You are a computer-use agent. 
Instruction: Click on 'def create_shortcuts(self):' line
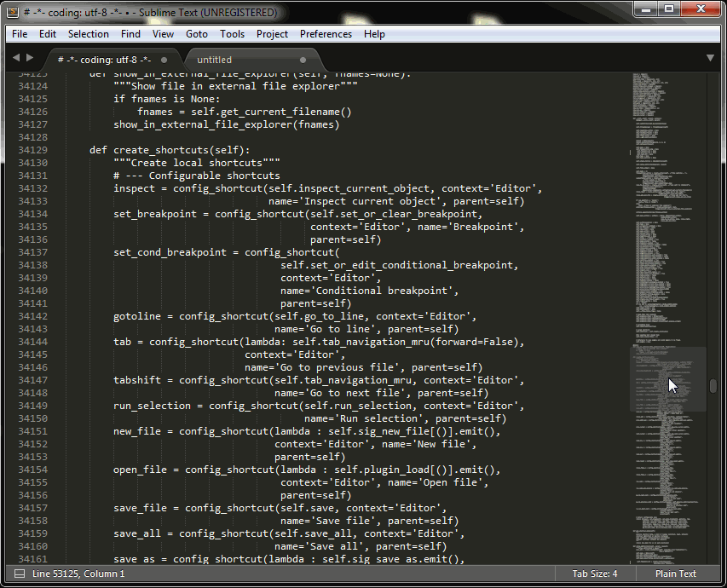tap(170, 150)
